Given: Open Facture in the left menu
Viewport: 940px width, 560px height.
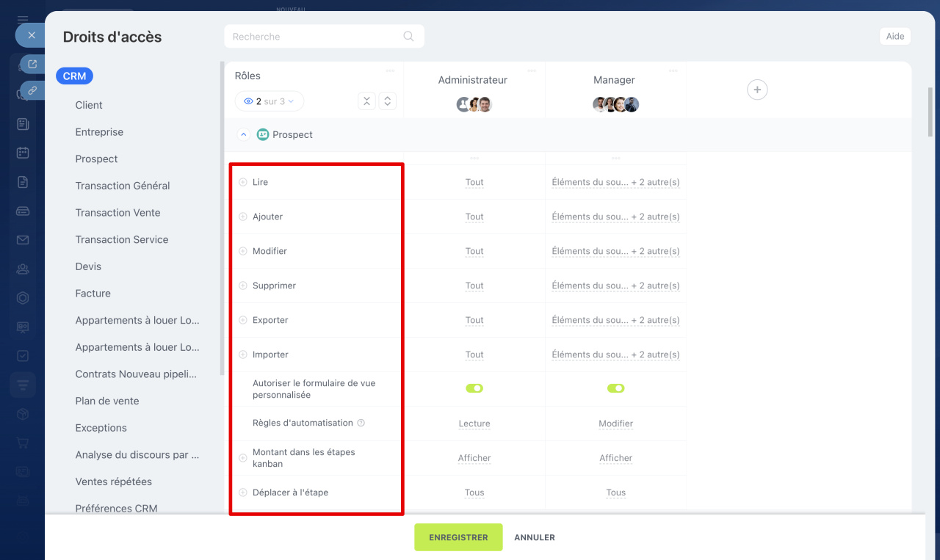Looking at the screenshot, I should tap(93, 294).
